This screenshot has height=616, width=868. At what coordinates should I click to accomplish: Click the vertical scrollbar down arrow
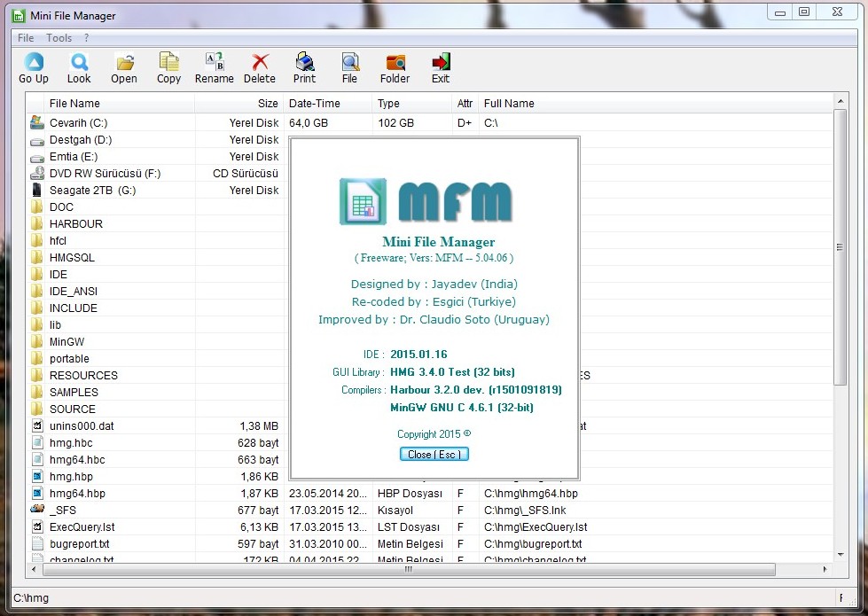839,554
